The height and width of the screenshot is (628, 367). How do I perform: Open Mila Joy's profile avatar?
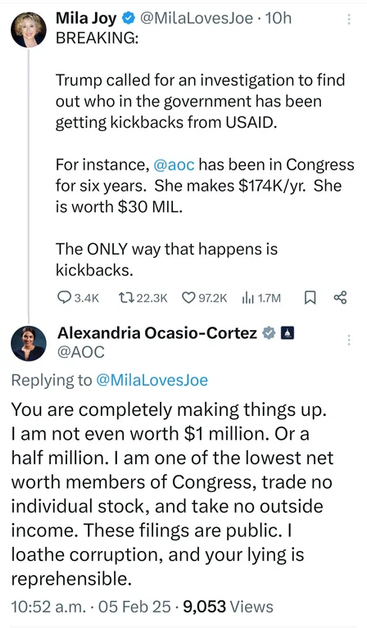[28, 30]
